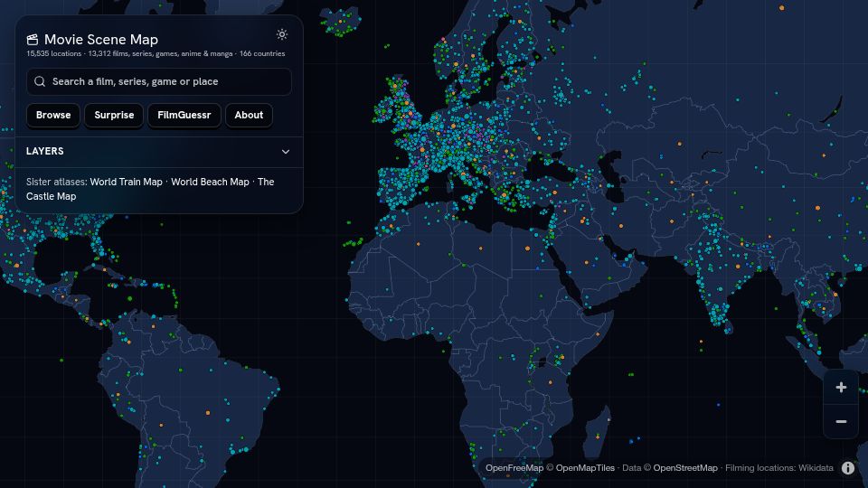The height and width of the screenshot is (488, 868).
Task: Click the search magnifier icon
Action: pos(40,81)
